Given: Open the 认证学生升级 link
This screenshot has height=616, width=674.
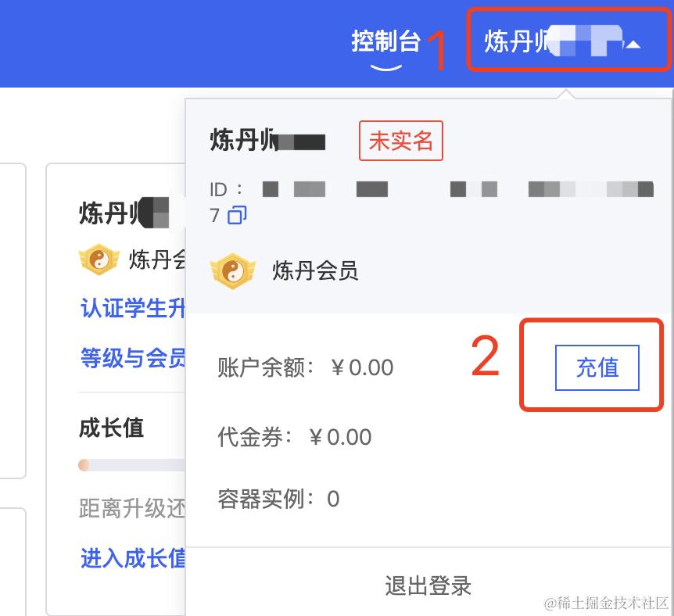Looking at the screenshot, I should pos(133,308).
